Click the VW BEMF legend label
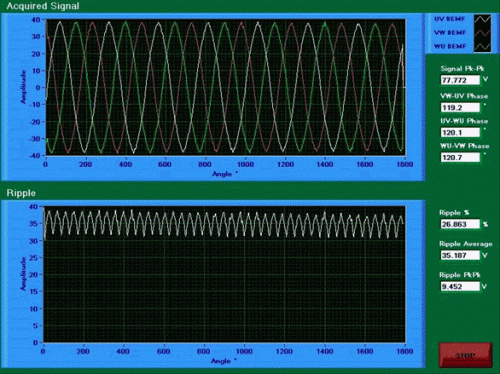Screen dimensions: 500x374 [x=449, y=33]
